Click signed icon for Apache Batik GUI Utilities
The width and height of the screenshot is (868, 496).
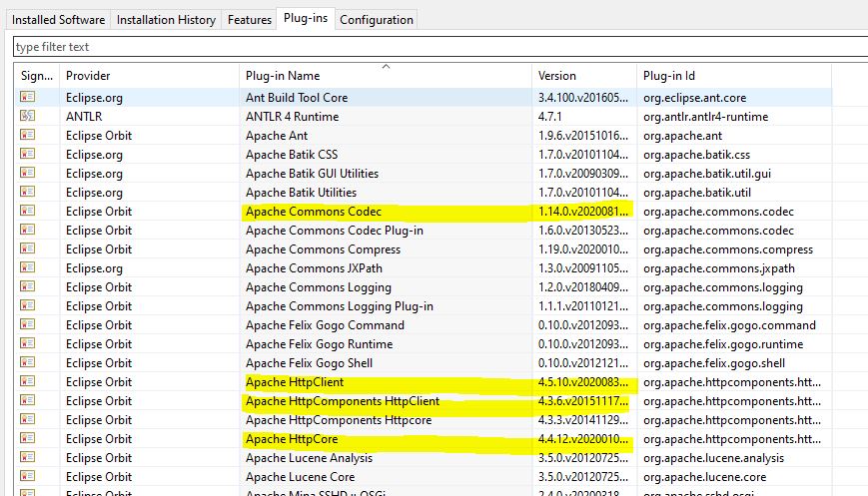28,173
